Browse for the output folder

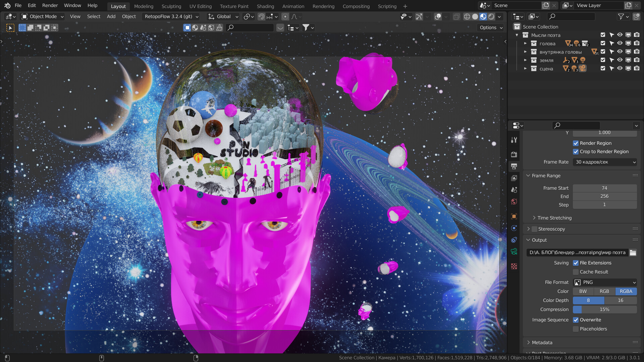(633, 253)
